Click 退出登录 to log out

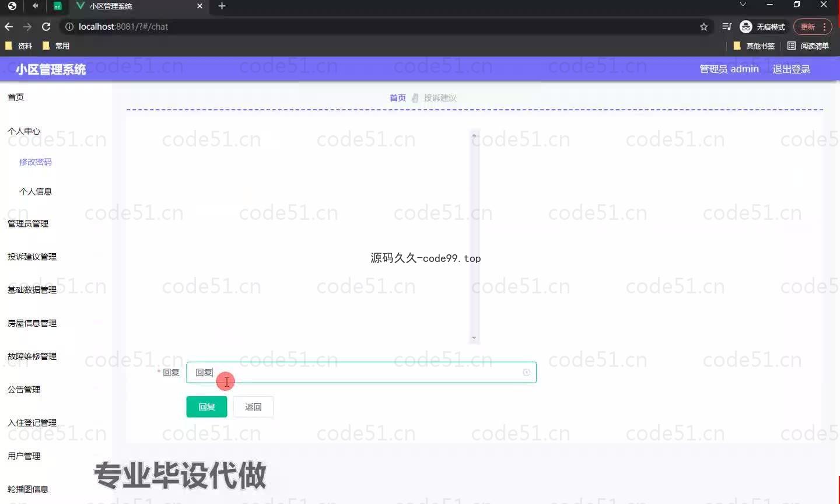(x=792, y=69)
